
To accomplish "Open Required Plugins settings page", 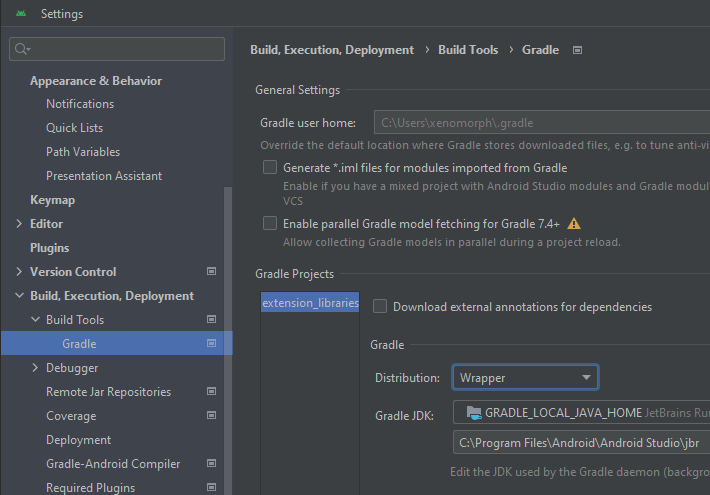I will click(x=91, y=488).
